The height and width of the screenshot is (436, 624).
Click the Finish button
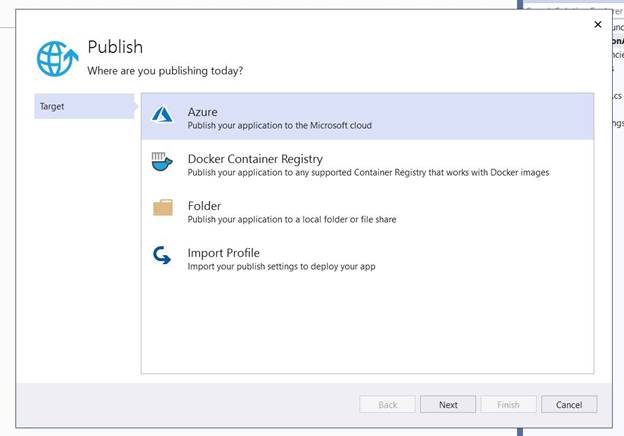[509, 405]
